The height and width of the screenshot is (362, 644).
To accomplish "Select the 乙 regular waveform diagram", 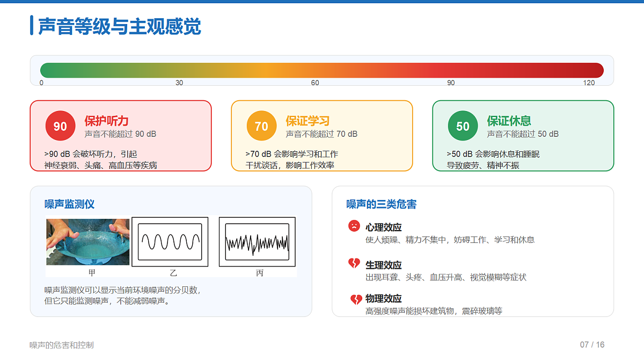I will pos(170,242).
